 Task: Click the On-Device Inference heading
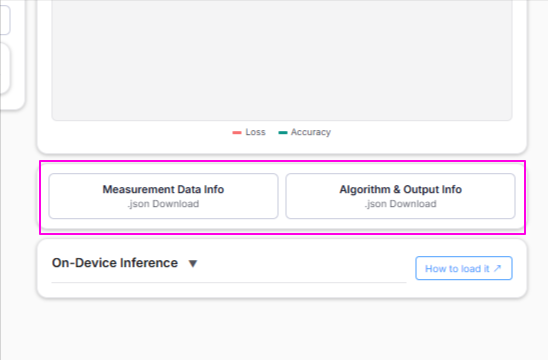tap(115, 263)
